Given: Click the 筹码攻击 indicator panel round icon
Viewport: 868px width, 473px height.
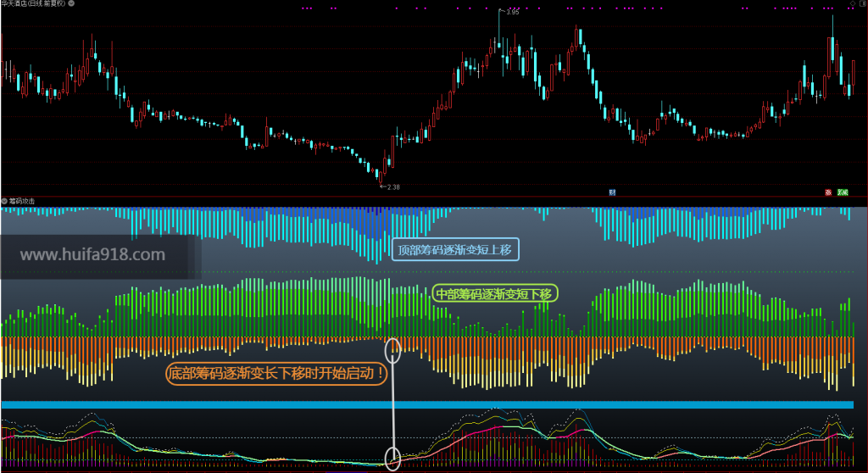Looking at the screenshot, I should (4, 201).
